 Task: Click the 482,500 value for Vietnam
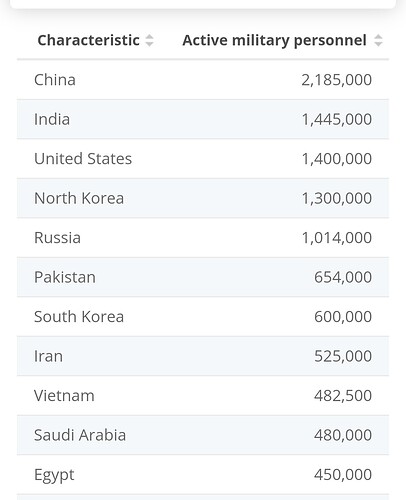(343, 396)
